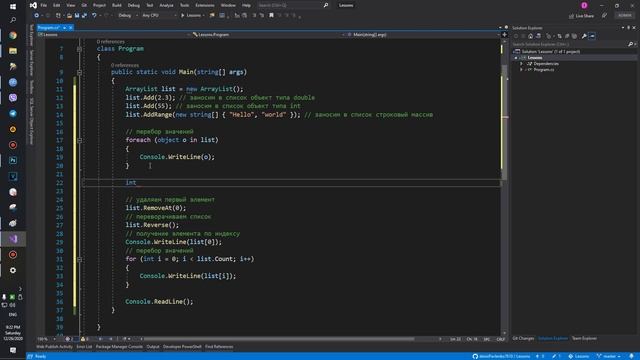640x360 pixels.
Task: Click the bookmark toolbar icon
Action: (271, 16)
